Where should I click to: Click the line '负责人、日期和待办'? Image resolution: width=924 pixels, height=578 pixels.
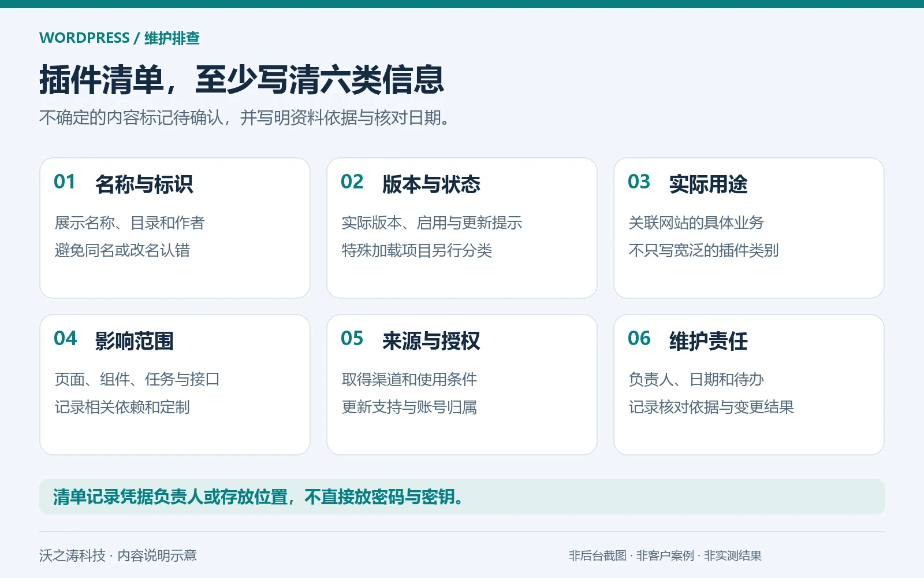click(x=696, y=379)
